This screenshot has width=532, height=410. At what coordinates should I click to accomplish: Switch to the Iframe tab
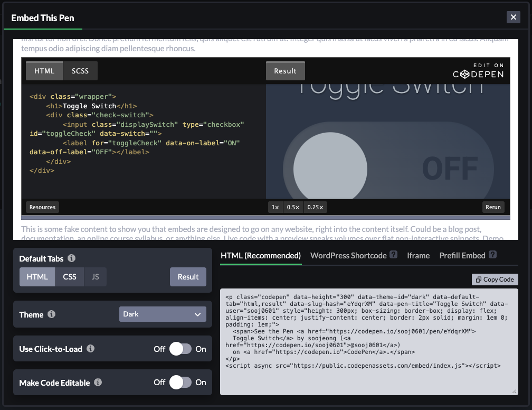[x=419, y=255]
